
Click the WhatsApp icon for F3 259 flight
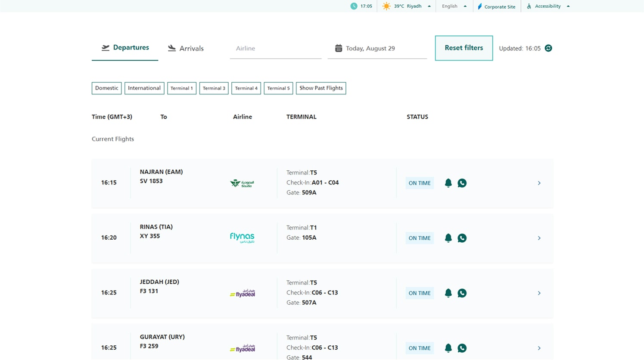click(462, 348)
